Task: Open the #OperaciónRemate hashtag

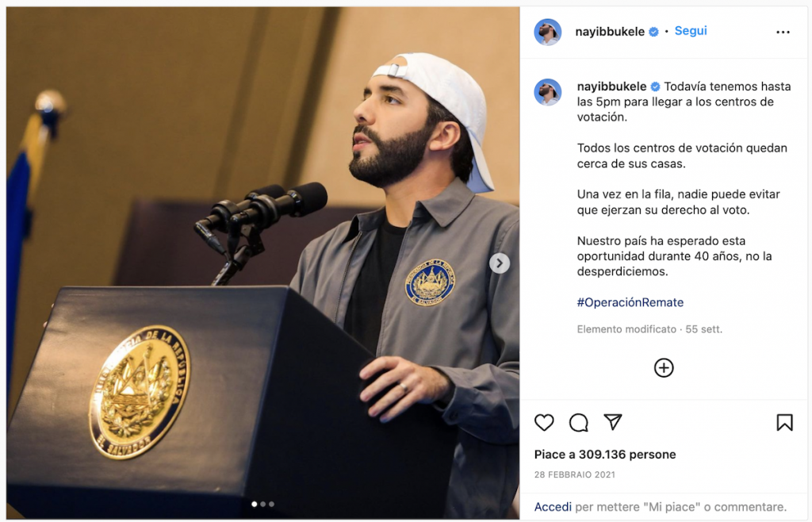Action: click(x=630, y=302)
